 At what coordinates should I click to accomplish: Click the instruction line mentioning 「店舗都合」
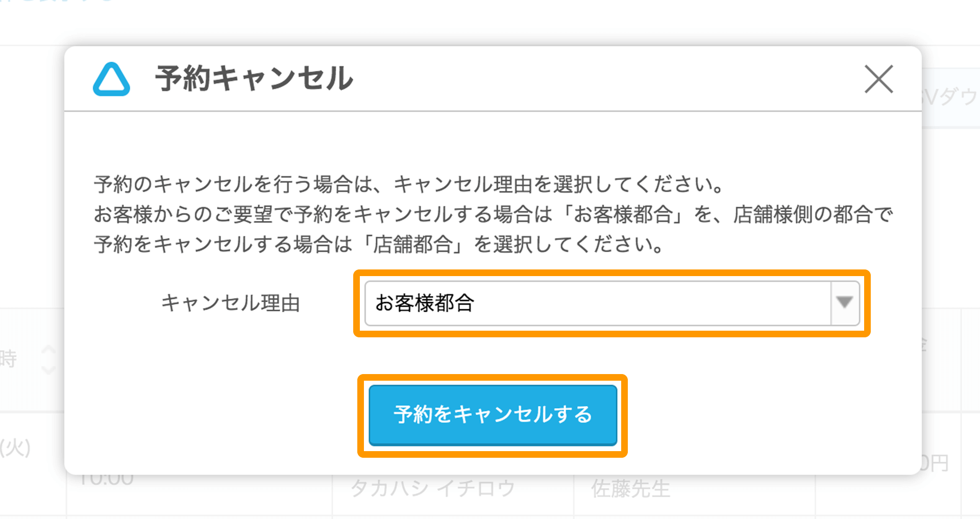coord(378,244)
